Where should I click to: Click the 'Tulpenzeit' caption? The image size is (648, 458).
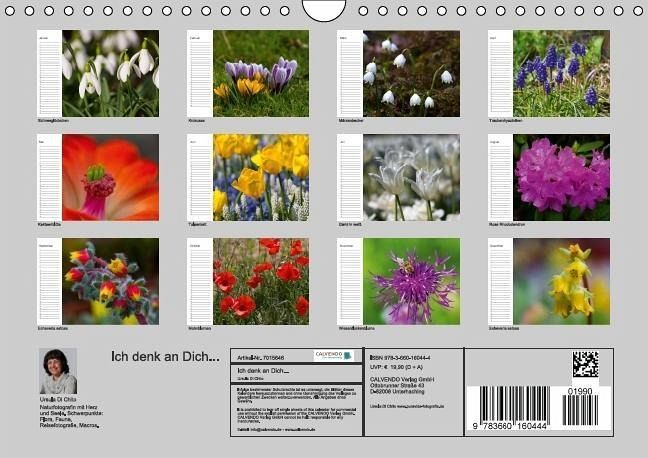tap(197, 224)
